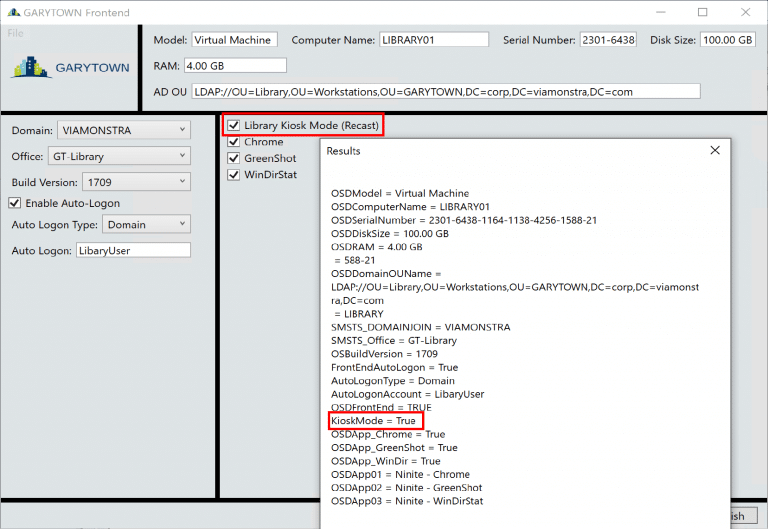This screenshot has height=529, width=768.
Task: Open the Domain dropdown showing VIAMONSTRA
Action: 123,129
